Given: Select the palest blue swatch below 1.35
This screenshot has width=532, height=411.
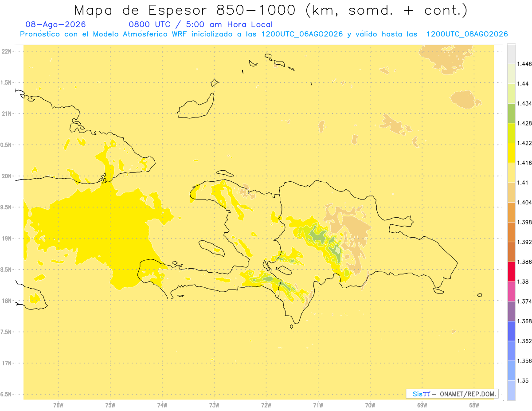Looking at the screenshot, I should [x=511, y=391].
